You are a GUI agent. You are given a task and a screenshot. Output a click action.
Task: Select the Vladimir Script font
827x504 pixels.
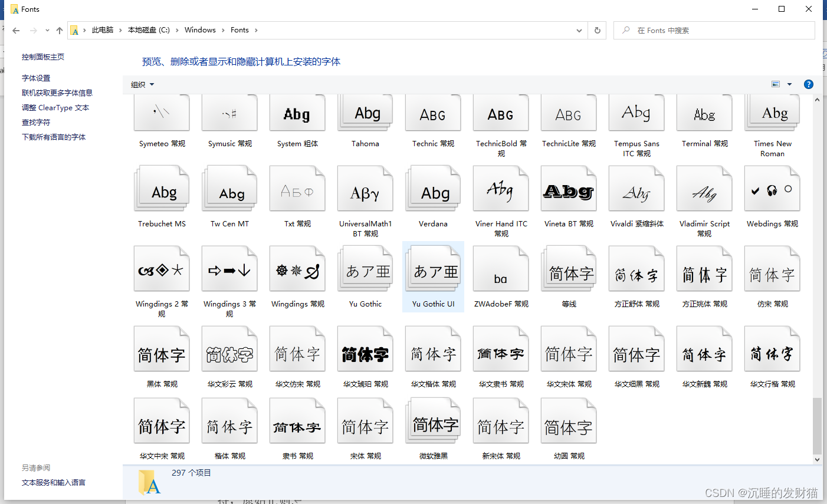coord(704,189)
